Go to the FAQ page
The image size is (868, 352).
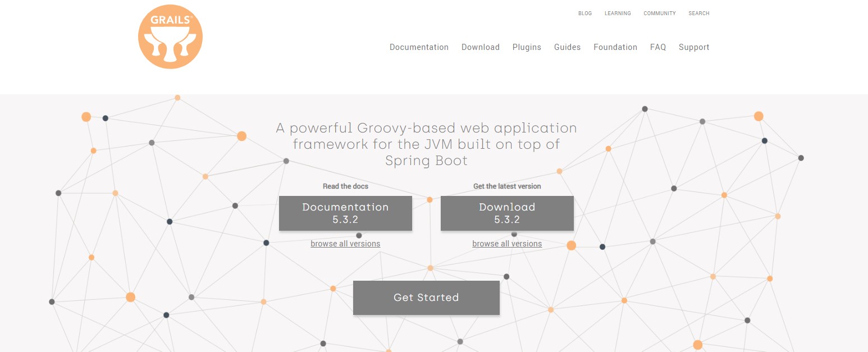point(657,47)
